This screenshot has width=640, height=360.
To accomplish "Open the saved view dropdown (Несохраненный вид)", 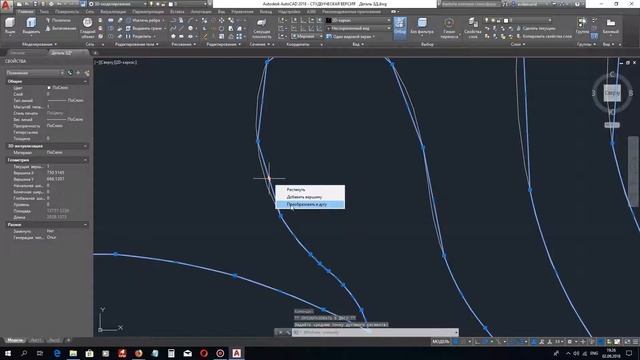I will point(358,29).
